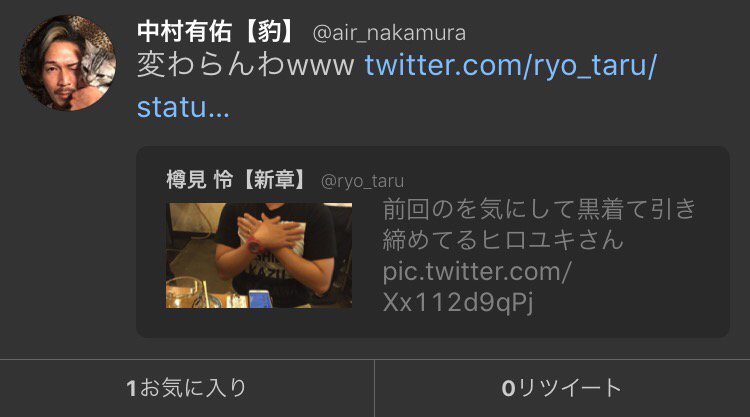Show the 1お気に入り favorites list
Viewport: 750px width, 417px height.
click(187, 388)
